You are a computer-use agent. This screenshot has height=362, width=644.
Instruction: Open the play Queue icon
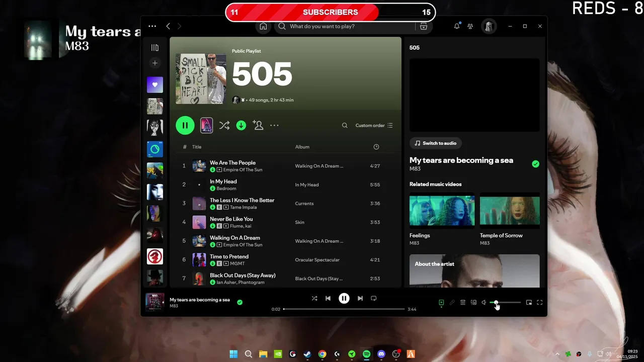point(463,303)
